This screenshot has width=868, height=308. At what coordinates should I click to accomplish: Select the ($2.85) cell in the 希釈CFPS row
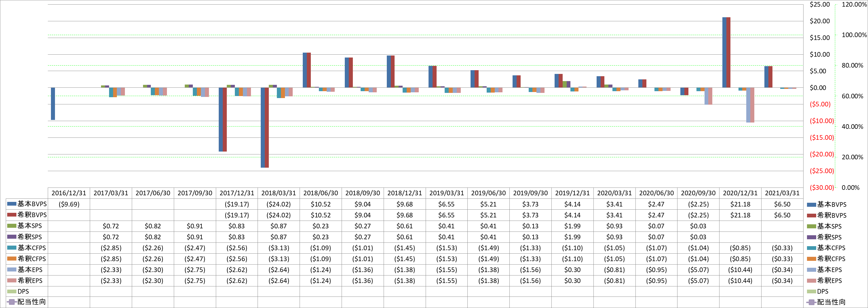(111, 259)
